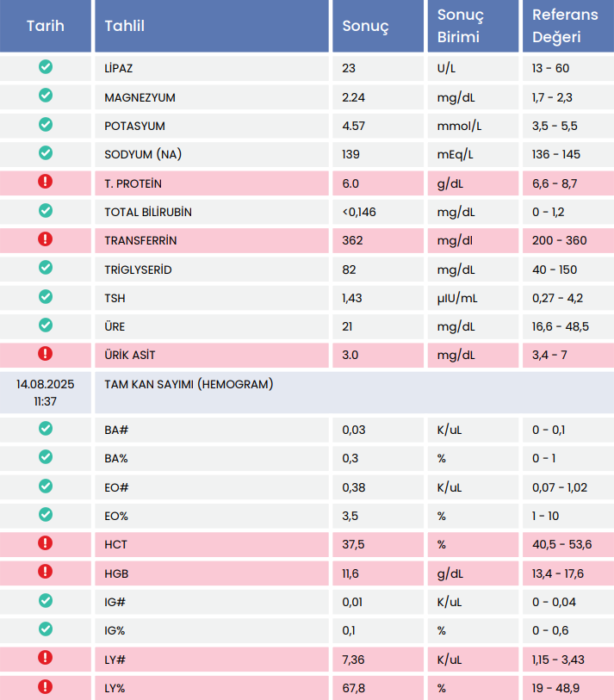This screenshot has width=614, height=700.
Task: Click the Referans Değeri column header
Action: 565,26
